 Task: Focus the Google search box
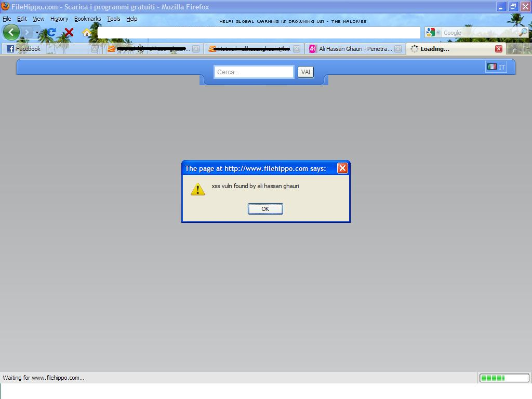[480, 33]
